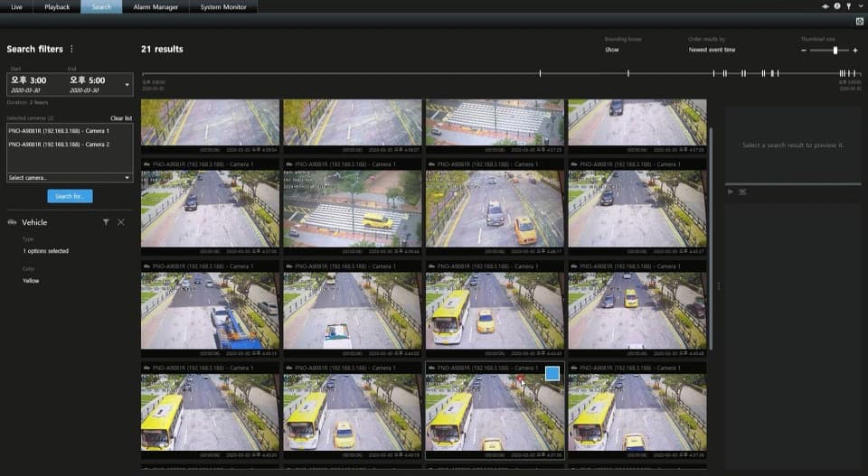The width and height of the screenshot is (868, 476).
Task: Click the status icon left of help
Action: (x=826, y=6)
